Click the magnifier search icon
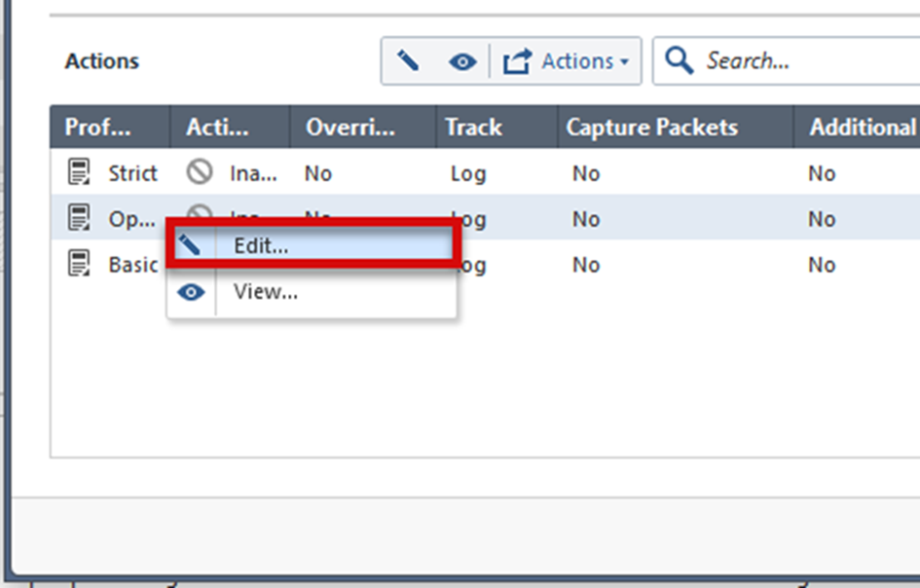Screen dimensions: 920x588 tap(679, 60)
